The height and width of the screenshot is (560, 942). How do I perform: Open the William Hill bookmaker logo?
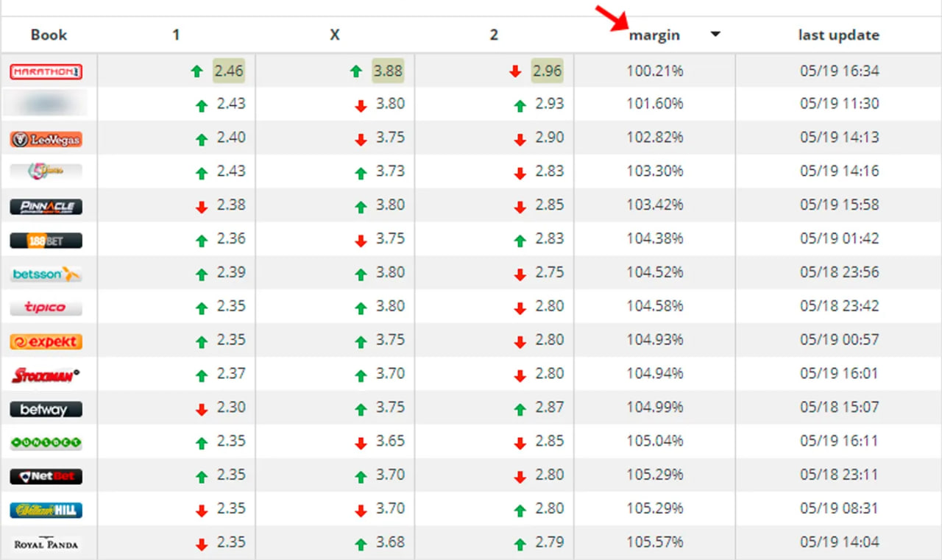click(x=46, y=510)
